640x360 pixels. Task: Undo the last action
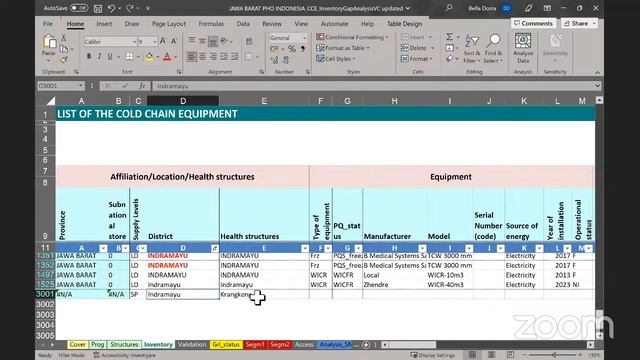click(111, 8)
